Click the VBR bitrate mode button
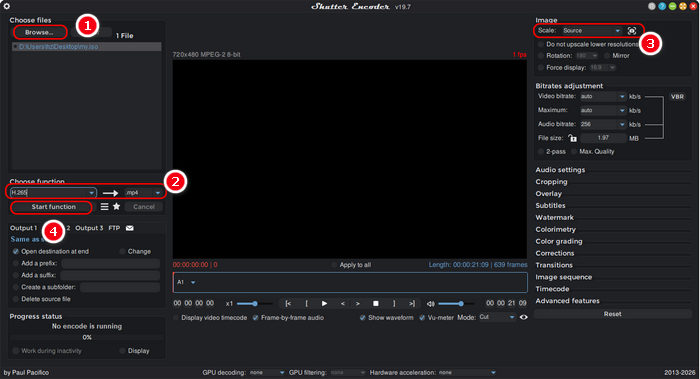The image size is (700, 379). pos(677,96)
